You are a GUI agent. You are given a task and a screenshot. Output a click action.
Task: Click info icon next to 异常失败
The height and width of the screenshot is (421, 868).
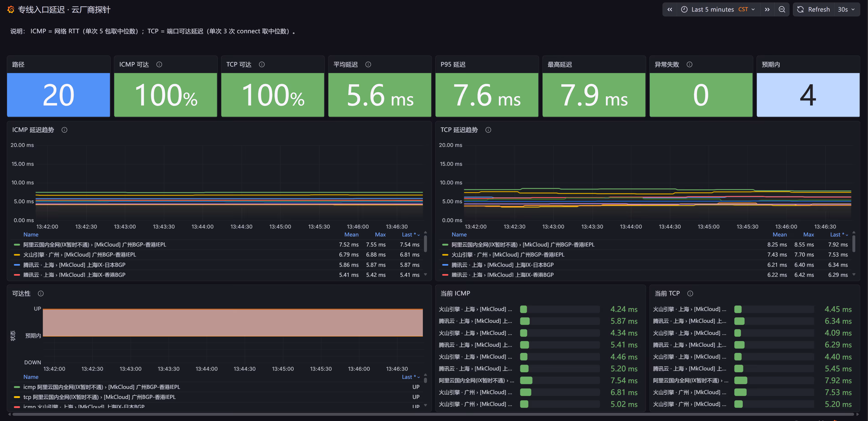(689, 64)
